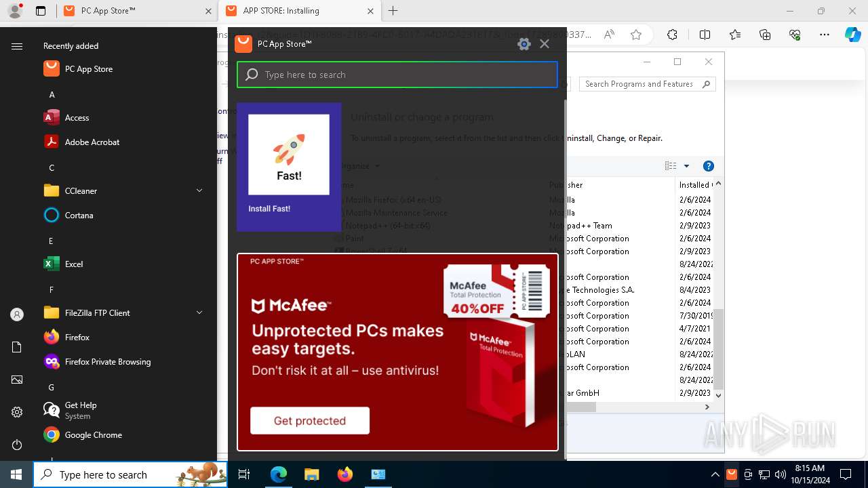868x488 pixels.
Task: Open volume control in tray
Action: [781, 474]
